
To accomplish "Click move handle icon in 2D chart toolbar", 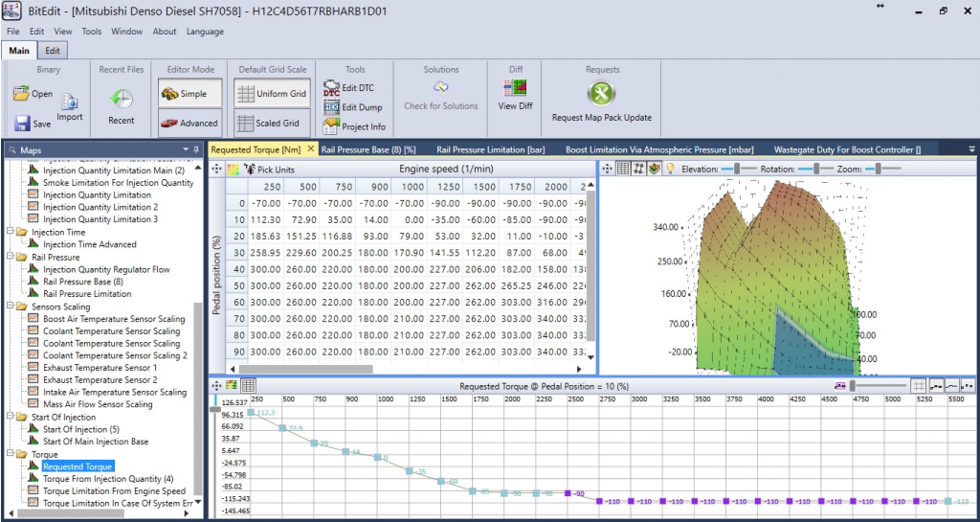I will point(217,386).
